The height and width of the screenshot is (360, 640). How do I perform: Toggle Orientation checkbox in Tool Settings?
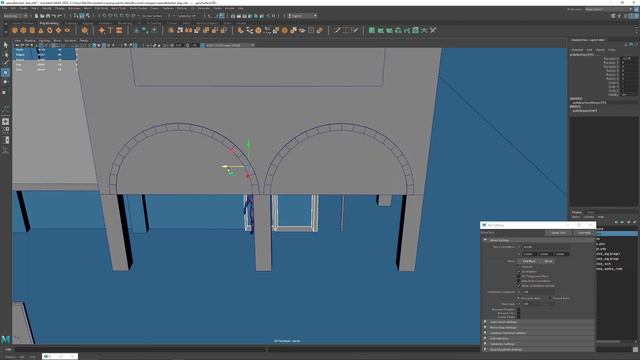pos(519,271)
